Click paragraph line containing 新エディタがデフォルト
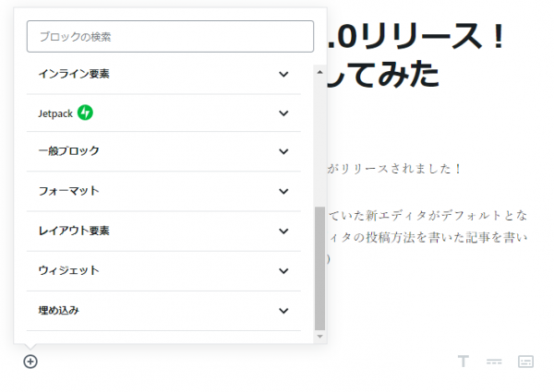This screenshot has height=392, width=554. pyautogui.click(x=428, y=215)
